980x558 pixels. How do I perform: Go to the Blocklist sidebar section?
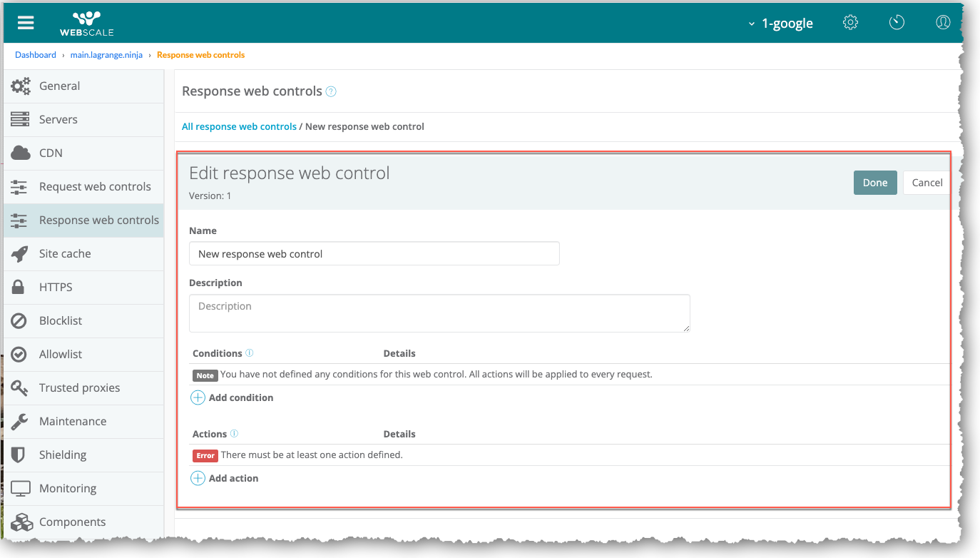(x=61, y=320)
